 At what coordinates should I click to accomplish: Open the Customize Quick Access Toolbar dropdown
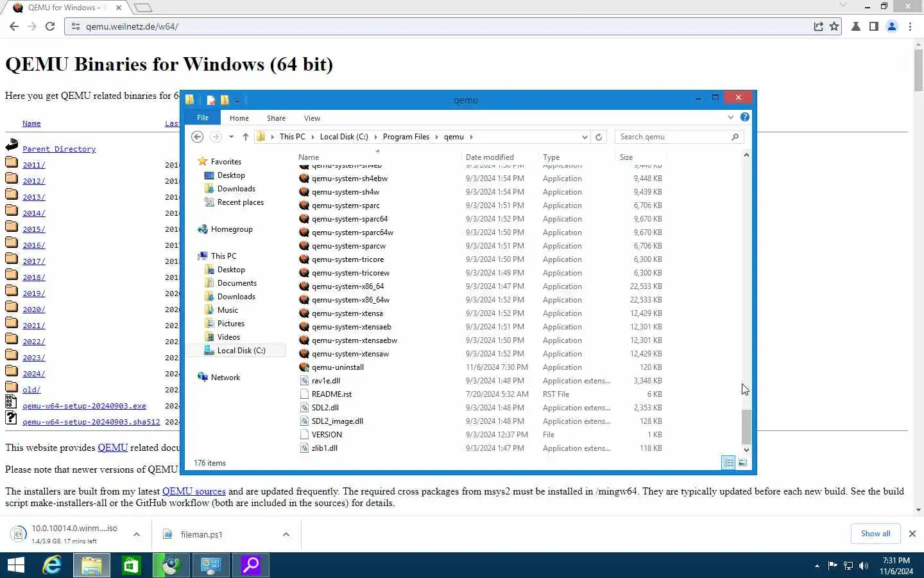(237, 100)
